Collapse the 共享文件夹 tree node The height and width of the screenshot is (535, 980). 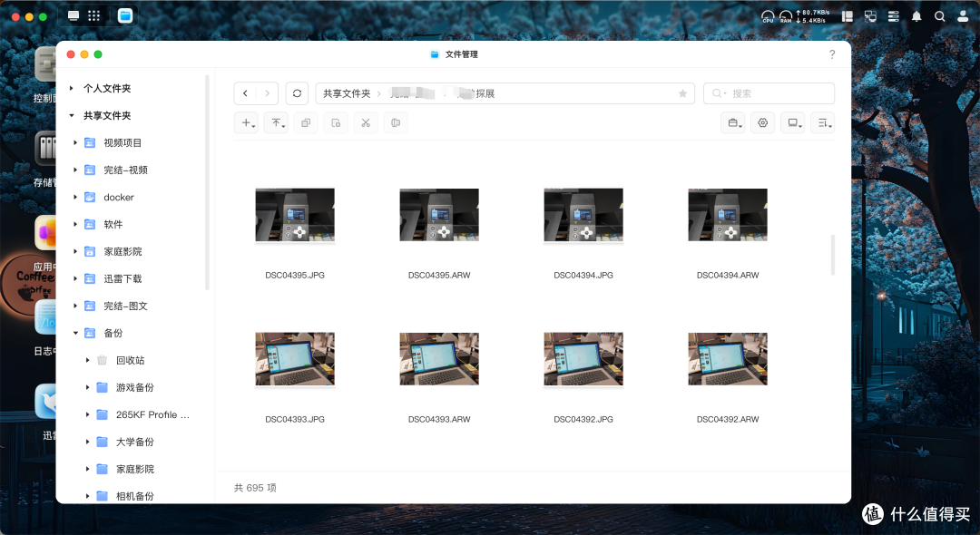click(x=72, y=115)
